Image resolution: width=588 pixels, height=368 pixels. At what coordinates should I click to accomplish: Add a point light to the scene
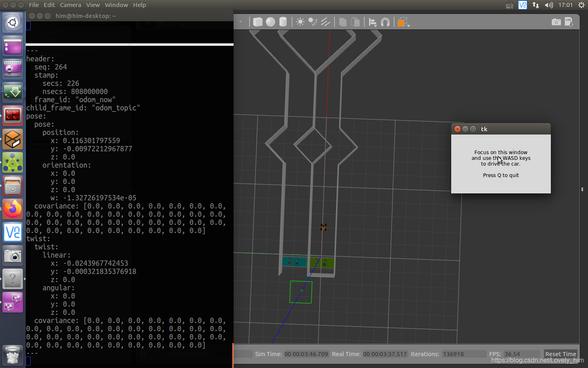[300, 22]
